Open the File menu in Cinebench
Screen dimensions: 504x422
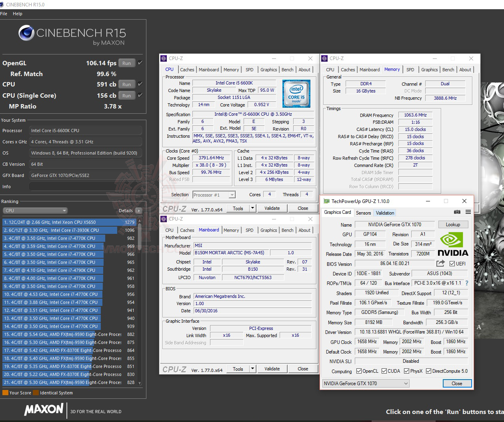tap(4, 14)
